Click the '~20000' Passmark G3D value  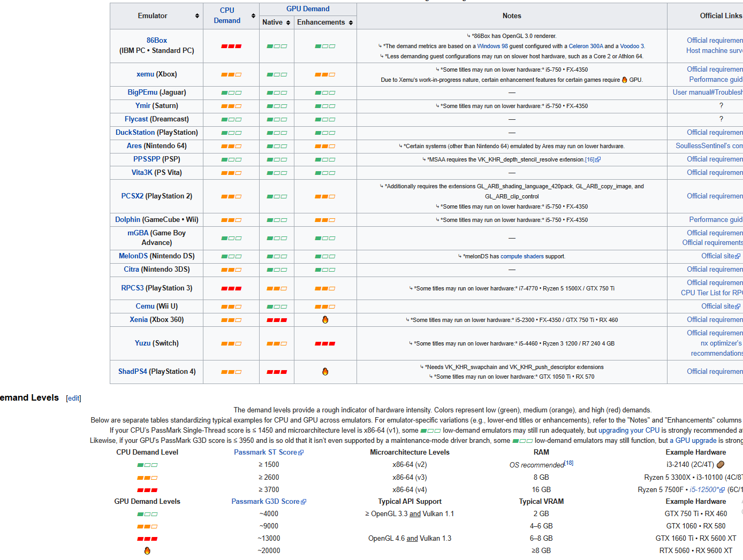pos(269,551)
